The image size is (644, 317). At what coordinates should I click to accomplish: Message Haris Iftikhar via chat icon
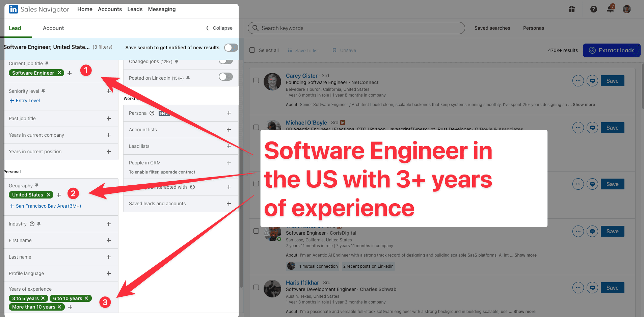coord(592,288)
